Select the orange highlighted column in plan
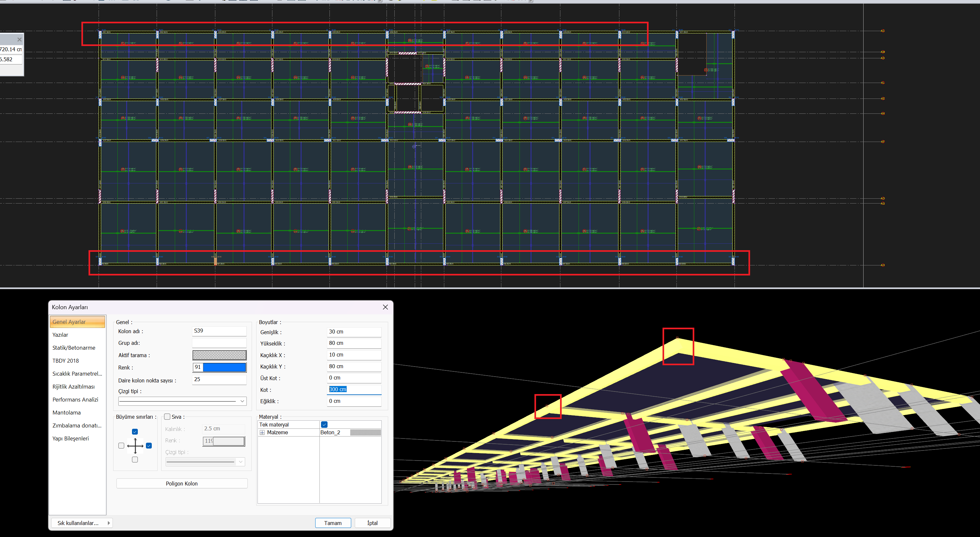 [x=215, y=262]
